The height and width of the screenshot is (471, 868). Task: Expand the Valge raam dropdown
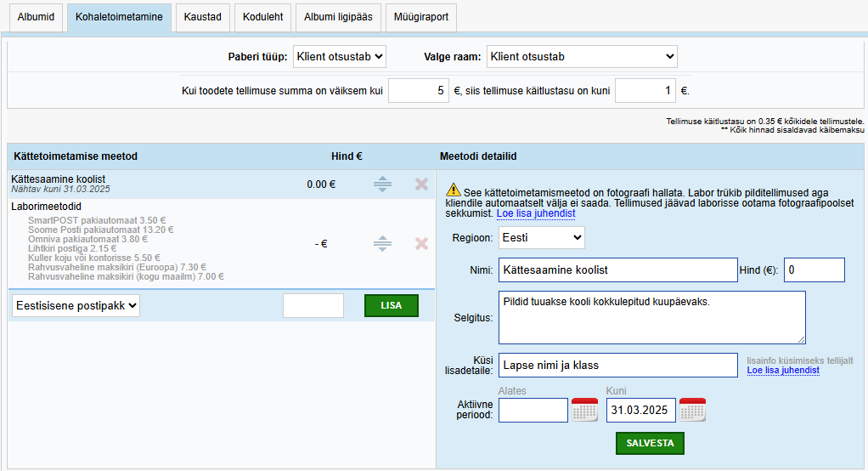[x=582, y=57]
